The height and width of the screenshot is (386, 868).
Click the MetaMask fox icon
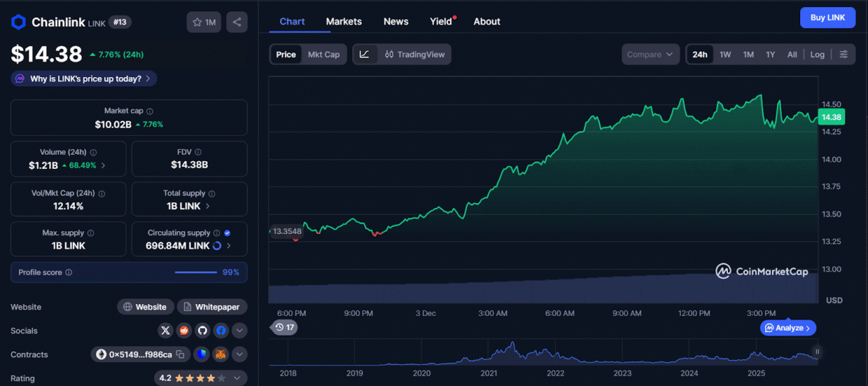pos(220,354)
